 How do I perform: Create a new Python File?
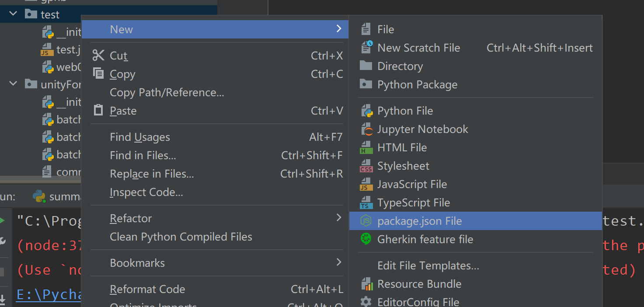405,111
